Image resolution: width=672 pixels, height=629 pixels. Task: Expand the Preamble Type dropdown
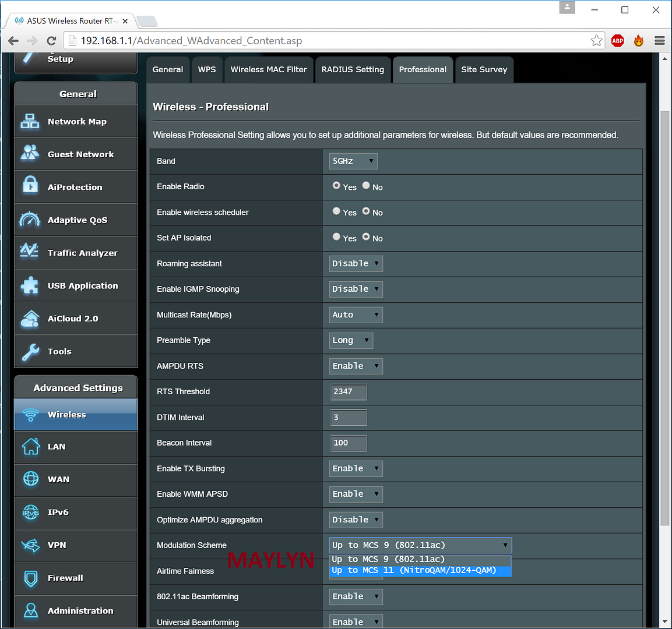pyautogui.click(x=351, y=341)
